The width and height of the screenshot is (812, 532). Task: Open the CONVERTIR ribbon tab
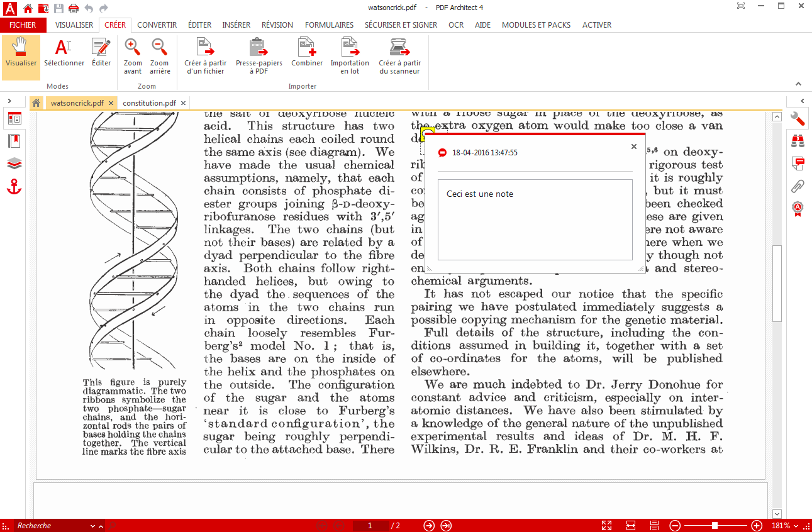[x=157, y=25]
